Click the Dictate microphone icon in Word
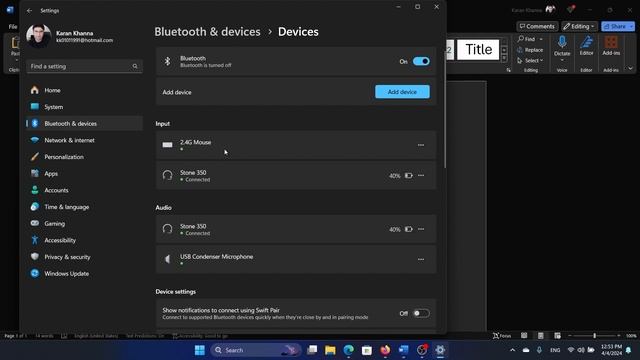This screenshot has height=360, width=640. click(562, 42)
